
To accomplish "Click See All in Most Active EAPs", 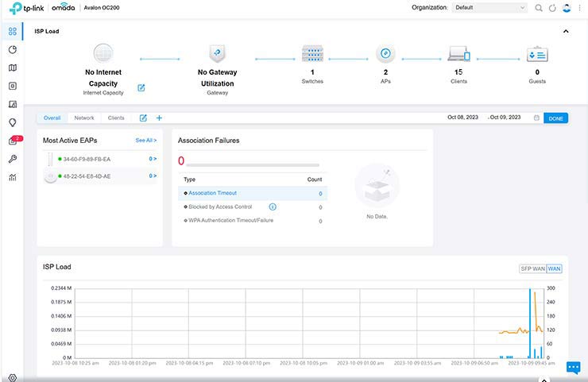I will click(145, 140).
